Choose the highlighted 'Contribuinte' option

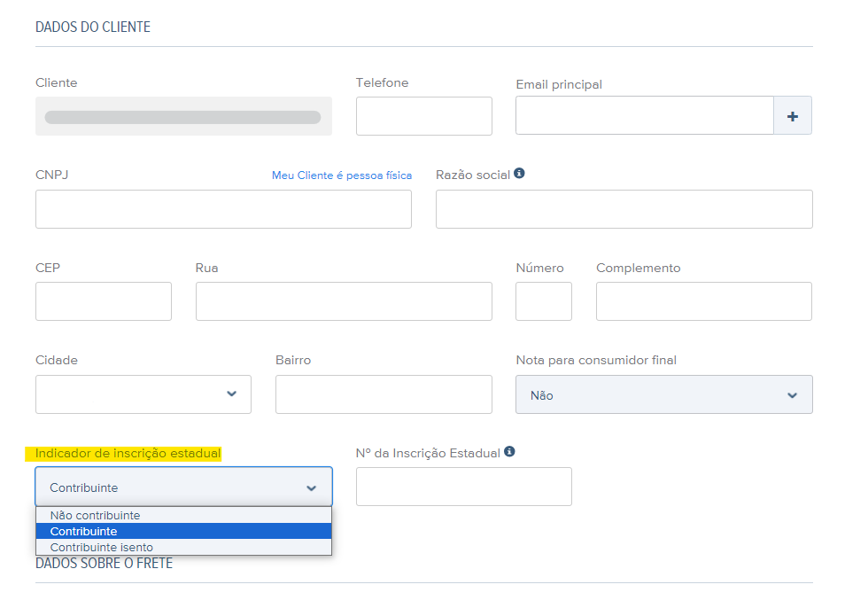click(x=184, y=531)
